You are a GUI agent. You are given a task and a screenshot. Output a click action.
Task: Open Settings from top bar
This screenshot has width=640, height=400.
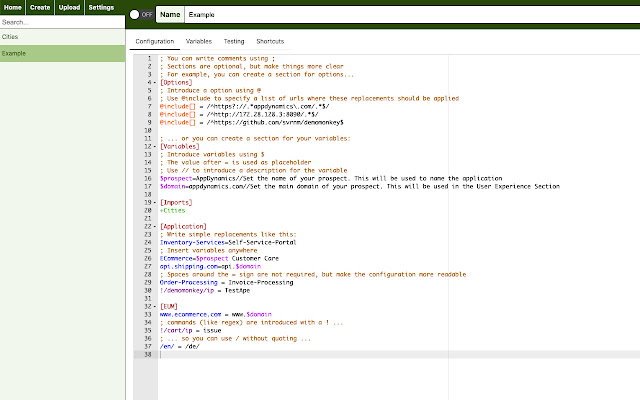101,7
